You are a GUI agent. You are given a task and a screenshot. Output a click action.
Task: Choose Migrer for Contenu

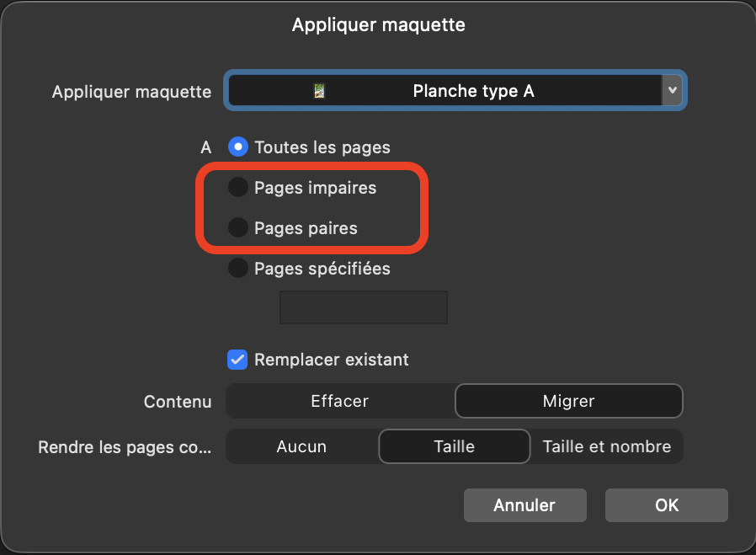click(569, 401)
